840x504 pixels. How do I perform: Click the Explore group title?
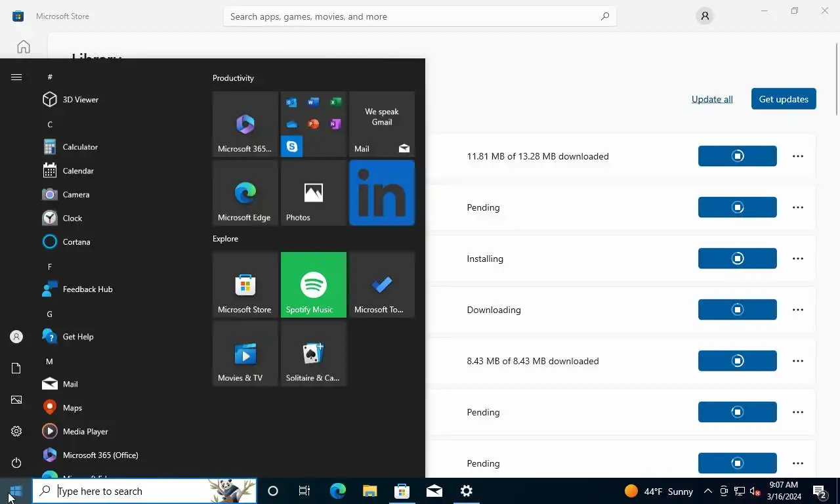tap(225, 239)
